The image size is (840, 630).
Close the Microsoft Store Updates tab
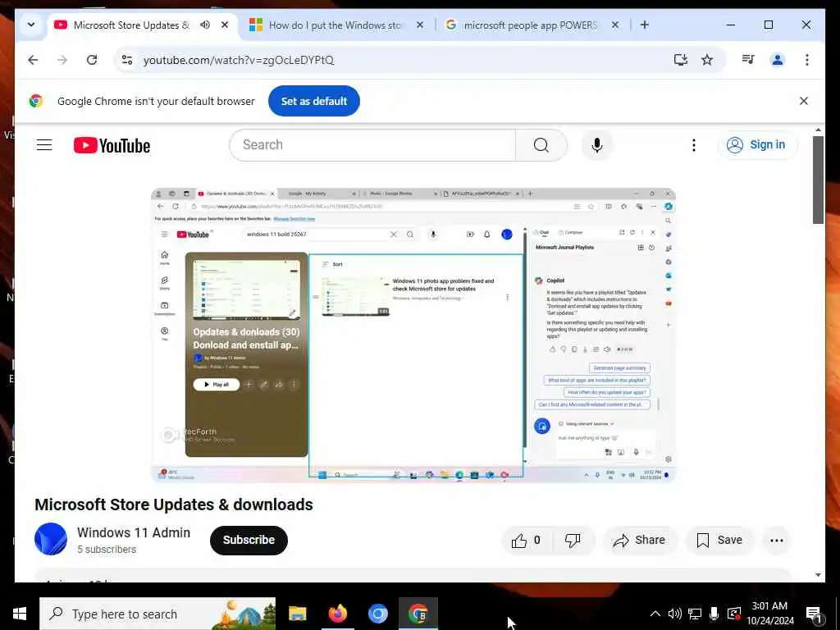point(225,25)
